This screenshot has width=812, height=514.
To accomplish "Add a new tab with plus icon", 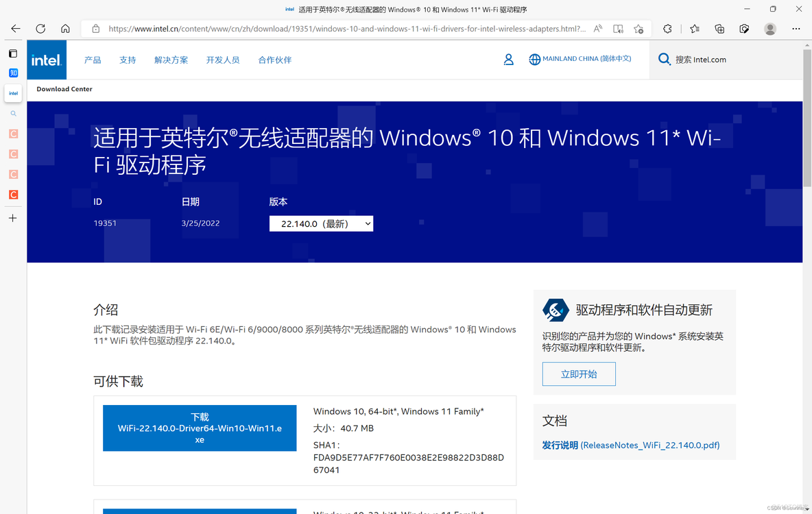I will (13, 218).
